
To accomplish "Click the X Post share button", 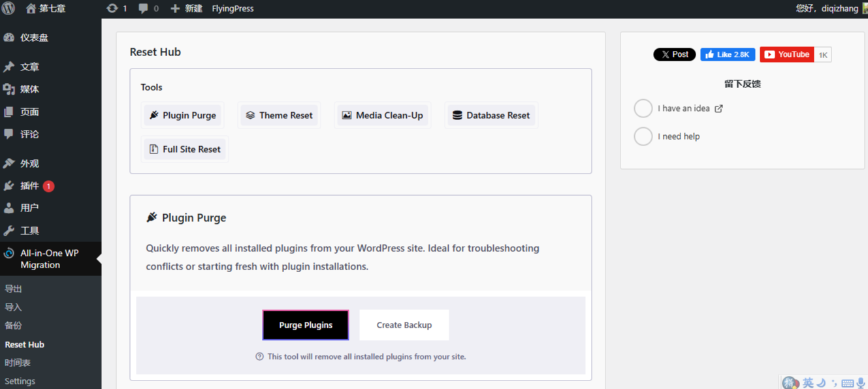I will [674, 55].
